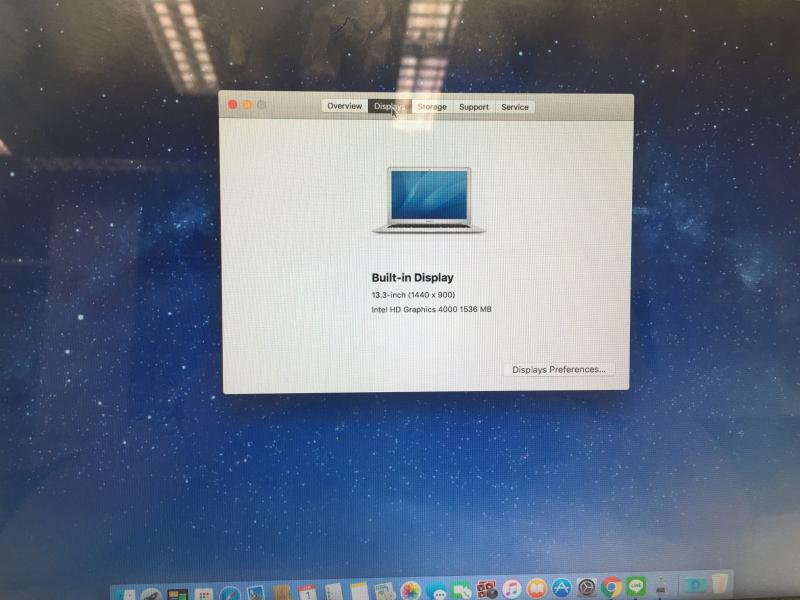800x600 pixels.
Task: Select the Displays tab
Action: point(389,107)
